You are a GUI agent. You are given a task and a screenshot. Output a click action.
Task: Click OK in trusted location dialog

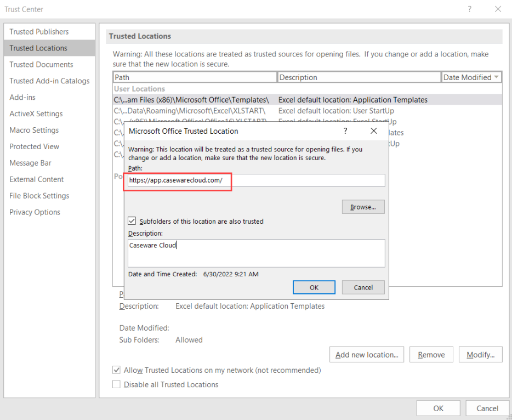point(314,287)
